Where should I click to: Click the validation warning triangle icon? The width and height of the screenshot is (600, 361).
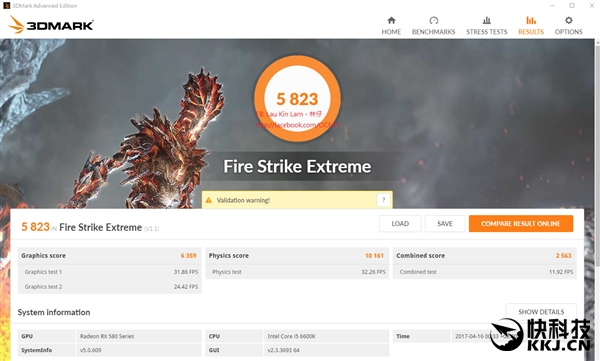pos(209,200)
